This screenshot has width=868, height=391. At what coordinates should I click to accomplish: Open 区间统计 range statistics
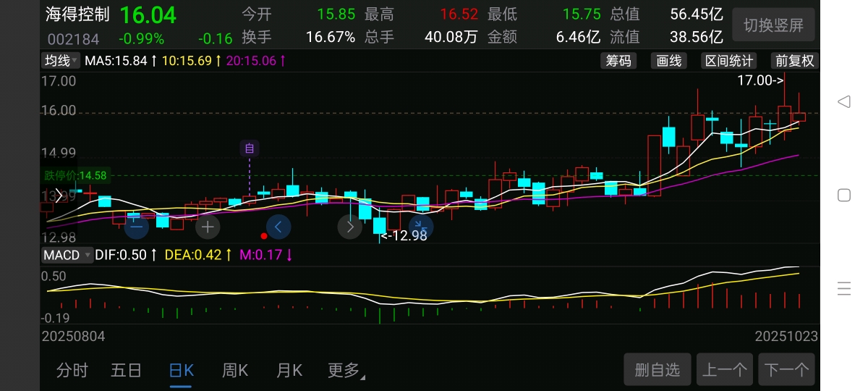(x=729, y=61)
